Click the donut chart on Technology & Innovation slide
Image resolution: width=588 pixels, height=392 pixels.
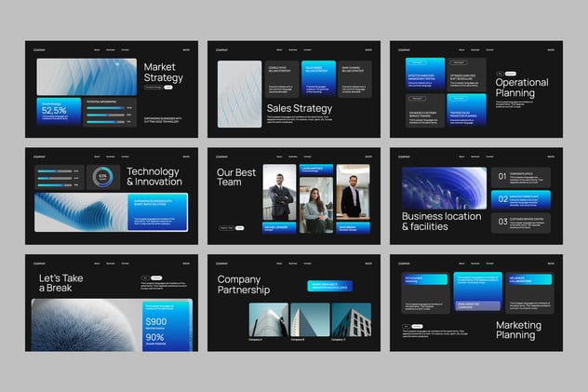(x=102, y=177)
